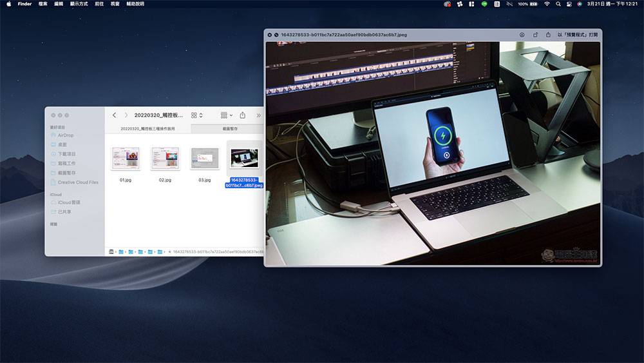Open the LINE icon in the menu bar
This screenshot has width=644, height=363.
(484, 4)
